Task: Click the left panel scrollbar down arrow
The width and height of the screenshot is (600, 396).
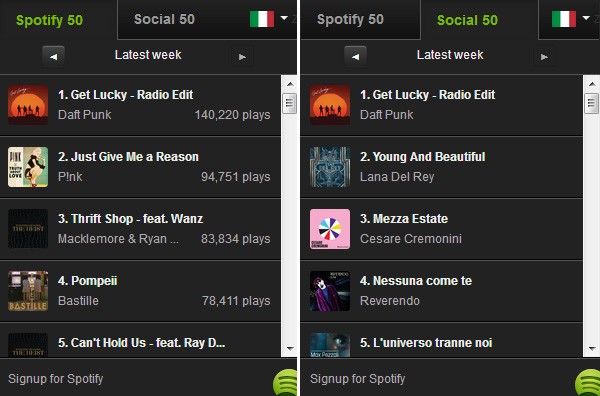Action: coord(290,349)
